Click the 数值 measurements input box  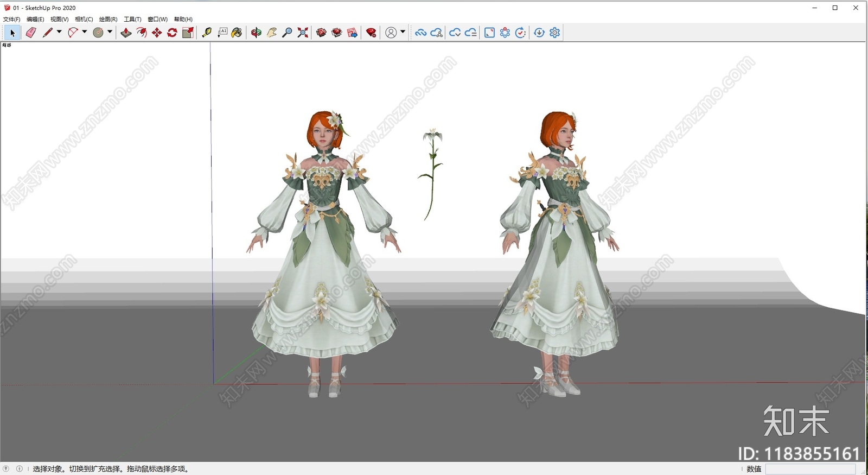click(810, 469)
